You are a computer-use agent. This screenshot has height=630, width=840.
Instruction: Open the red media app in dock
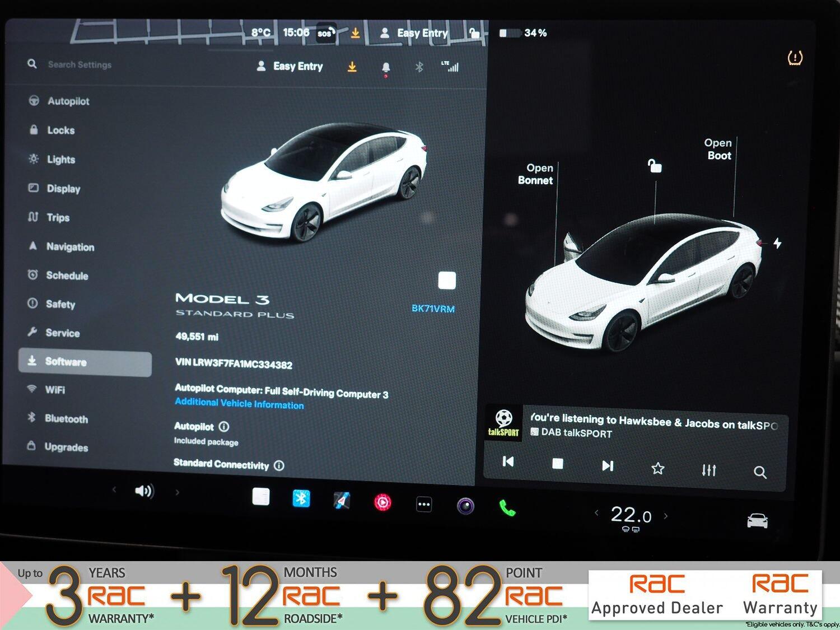pos(382,502)
